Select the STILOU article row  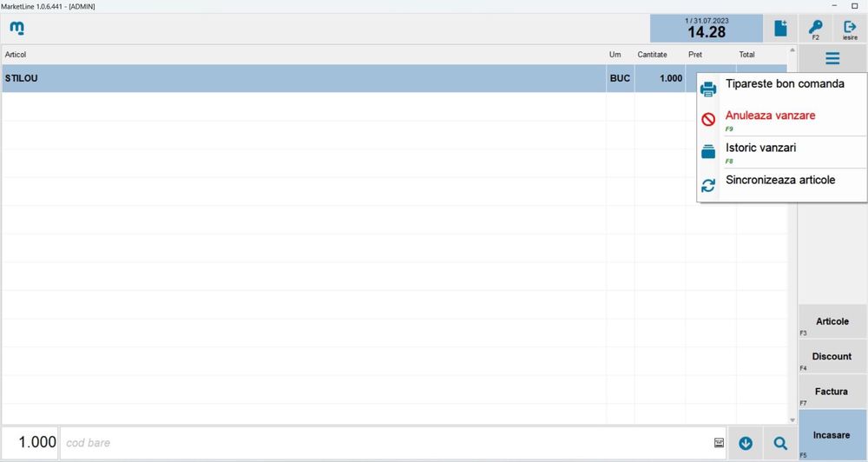(x=394, y=79)
